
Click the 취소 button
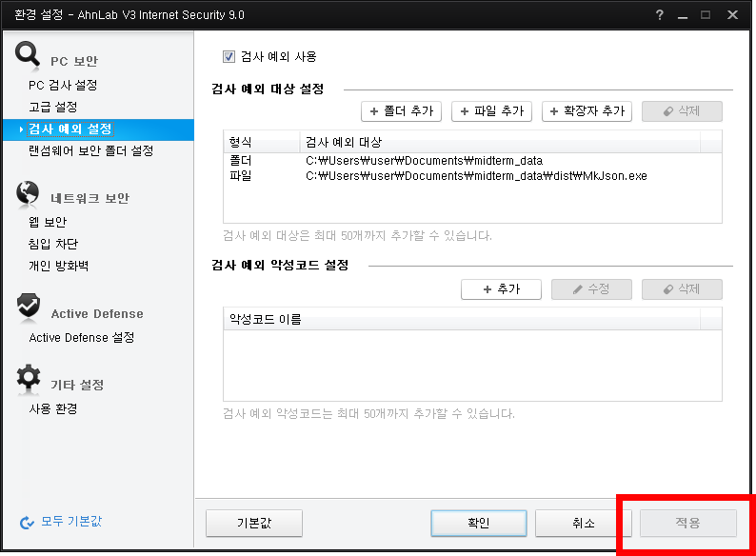coord(584,524)
